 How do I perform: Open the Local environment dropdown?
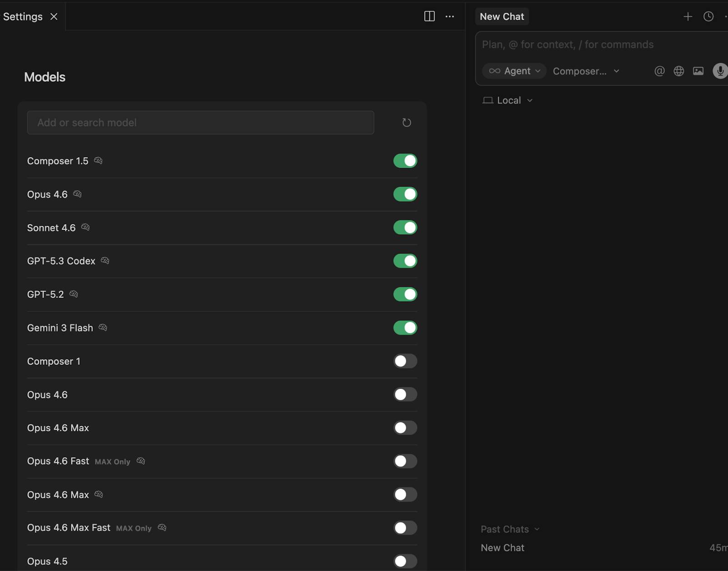pos(508,100)
